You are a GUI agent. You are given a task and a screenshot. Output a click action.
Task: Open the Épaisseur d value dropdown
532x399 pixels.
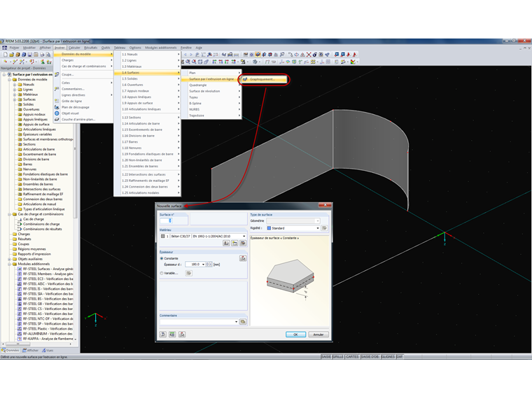tap(203, 265)
